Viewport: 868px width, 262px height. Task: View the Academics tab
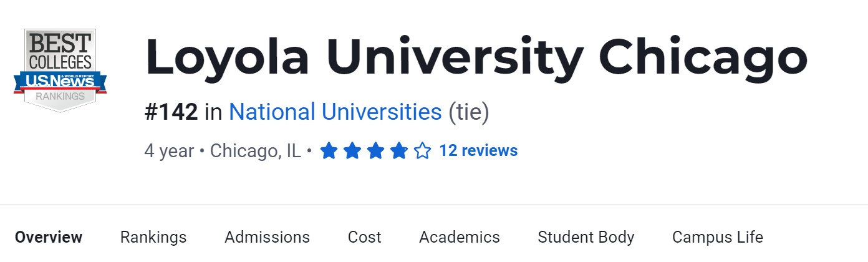(460, 237)
